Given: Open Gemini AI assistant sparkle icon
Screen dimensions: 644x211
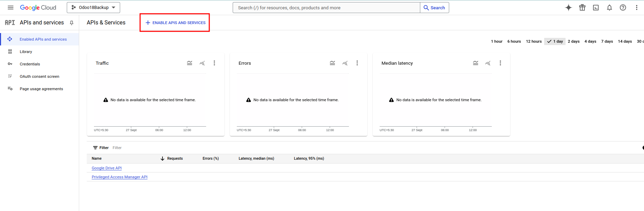Looking at the screenshot, I should [x=568, y=8].
